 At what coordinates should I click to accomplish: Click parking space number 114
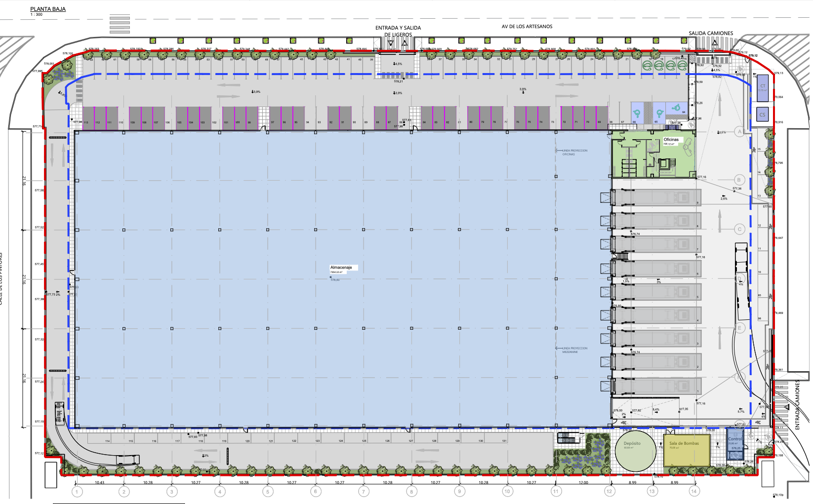(x=107, y=441)
